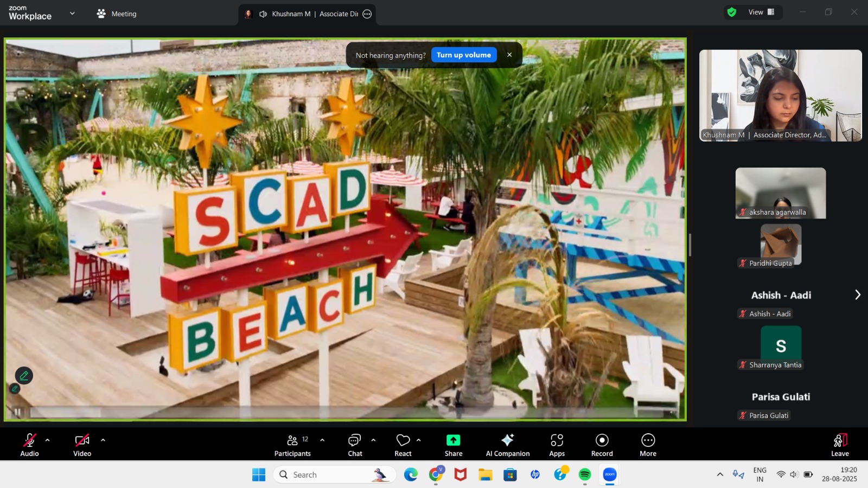Open the Chat panel
868x488 pixels.
(x=355, y=445)
